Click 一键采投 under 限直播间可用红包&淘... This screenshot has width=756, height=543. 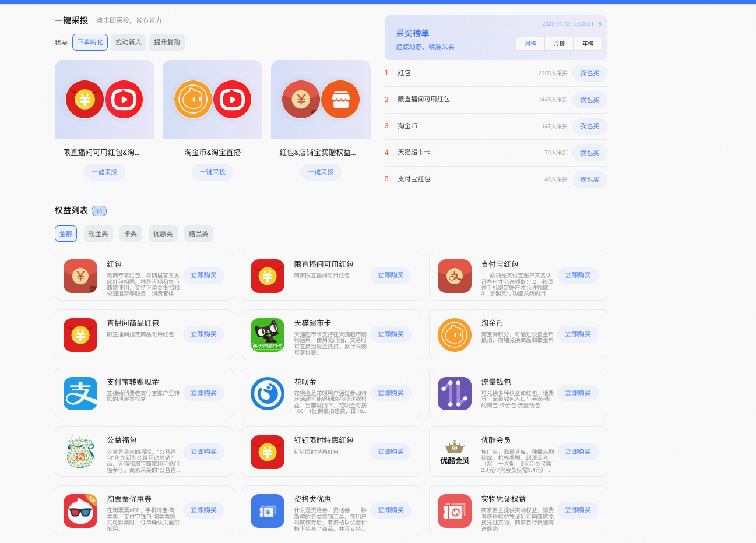pyautogui.click(x=104, y=172)
